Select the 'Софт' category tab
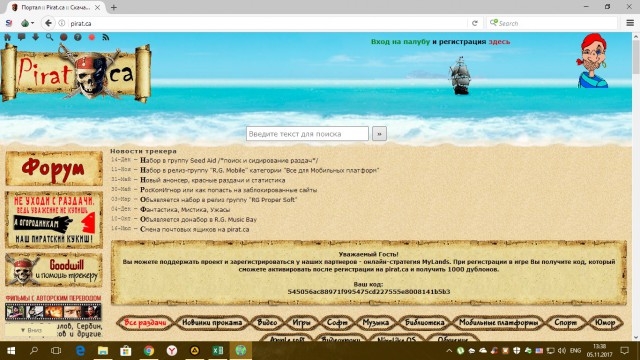Screen dimensions: 640x360 pos(337,322)
